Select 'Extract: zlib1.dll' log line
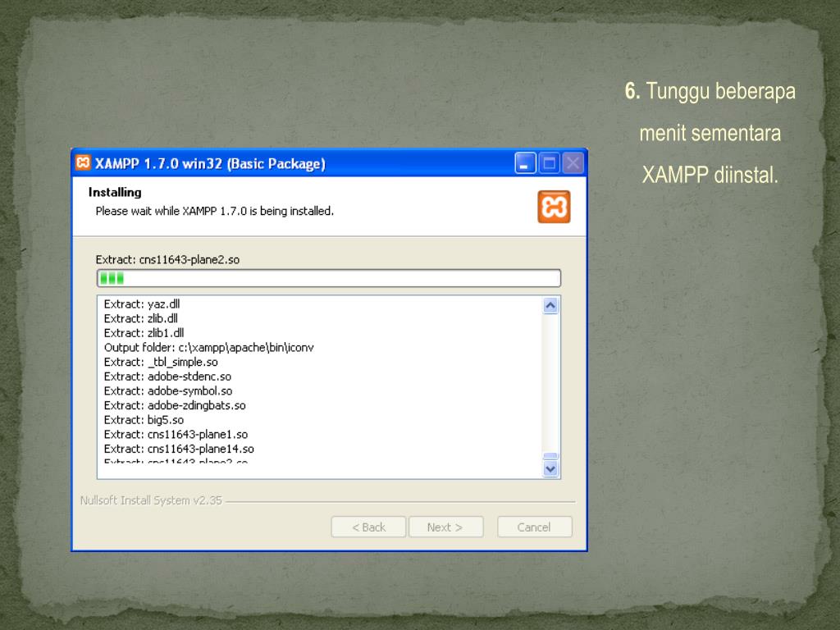The height and width of the screenshot is (630, 840). coord(144,333)
